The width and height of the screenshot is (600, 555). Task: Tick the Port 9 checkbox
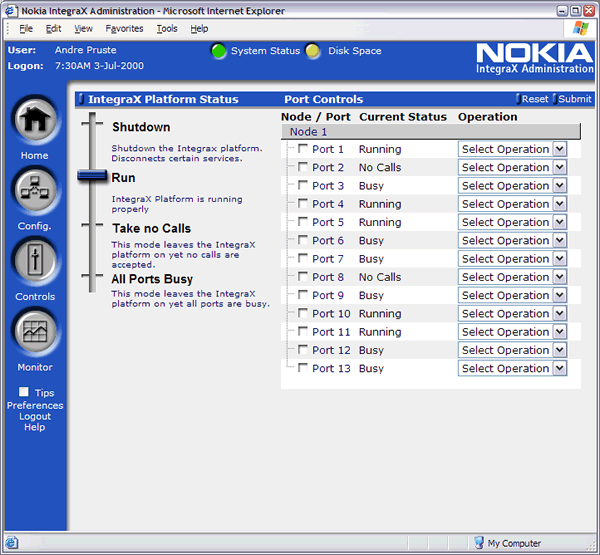(303, 295)
